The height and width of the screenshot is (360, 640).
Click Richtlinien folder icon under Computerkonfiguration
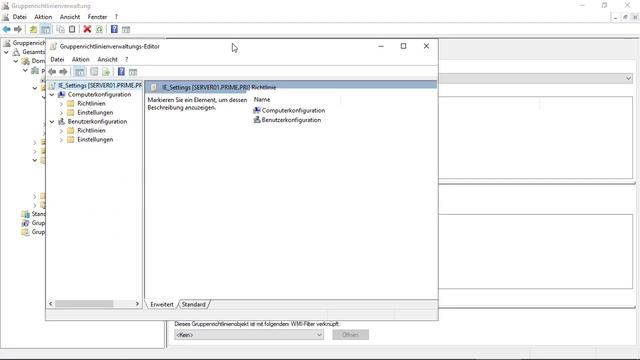pyautogui.click(x=71, y=103)
